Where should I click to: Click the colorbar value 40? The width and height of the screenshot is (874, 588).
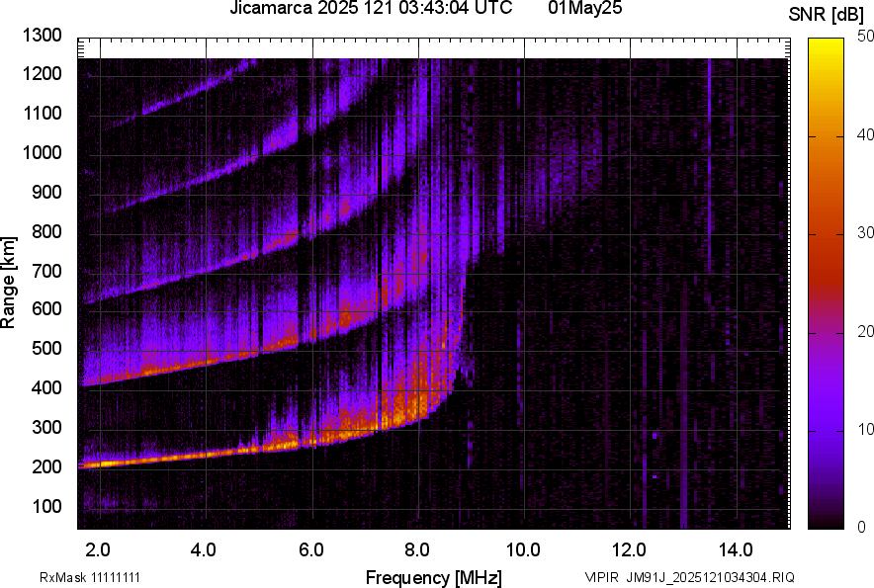[x=866, y=134]
